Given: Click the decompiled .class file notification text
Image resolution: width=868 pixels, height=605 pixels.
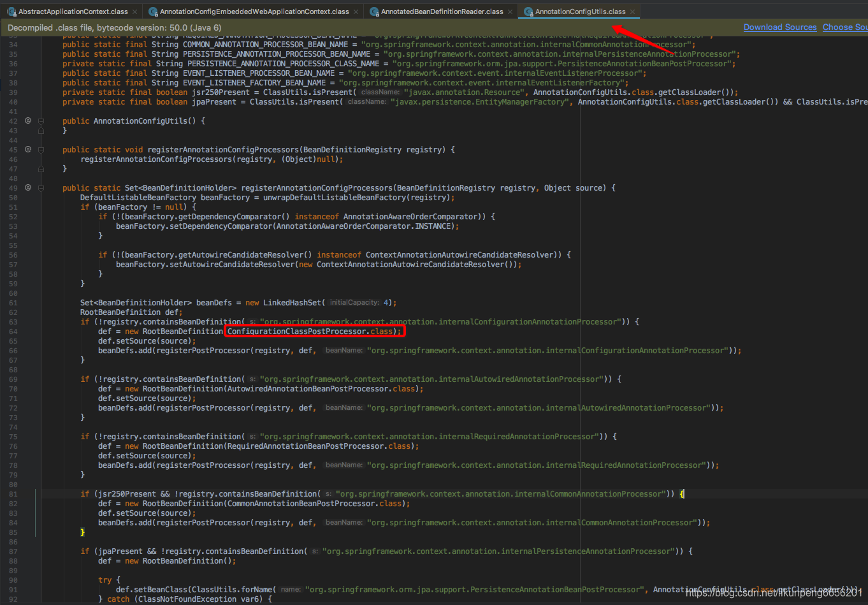Looking at the screenshot, I should tap(115, 27).
